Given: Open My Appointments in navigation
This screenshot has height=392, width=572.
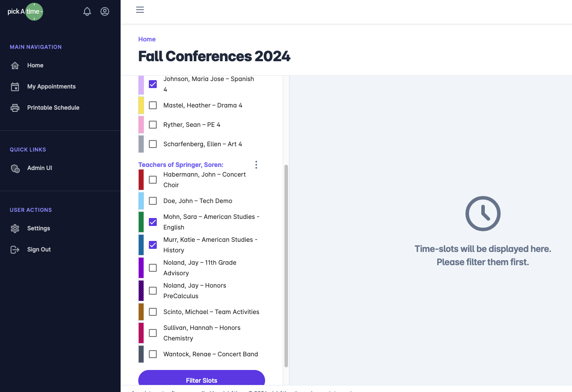Looking at the screenshot, I should click(x=51, y=87).
